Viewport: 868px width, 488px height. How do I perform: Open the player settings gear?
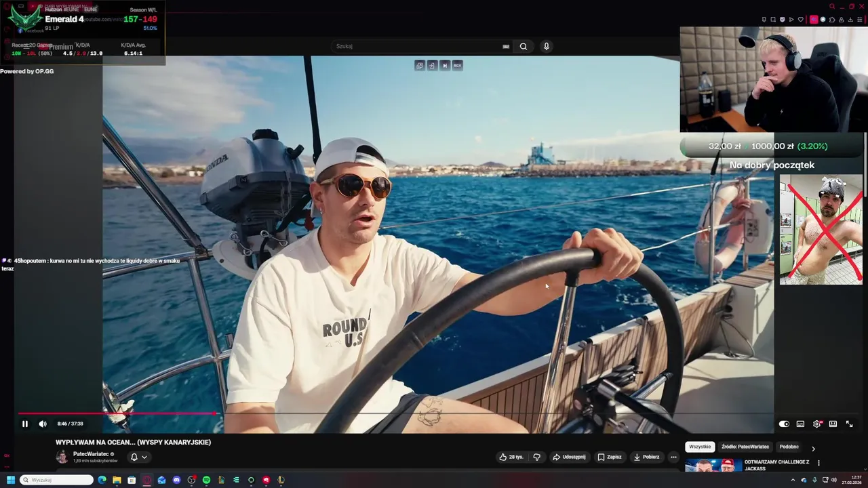817,424
